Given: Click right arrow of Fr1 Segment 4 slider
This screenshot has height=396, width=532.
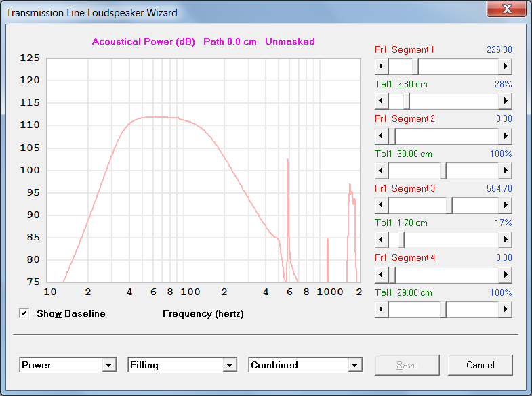Looking at the screenshot, I should point(505,274).
